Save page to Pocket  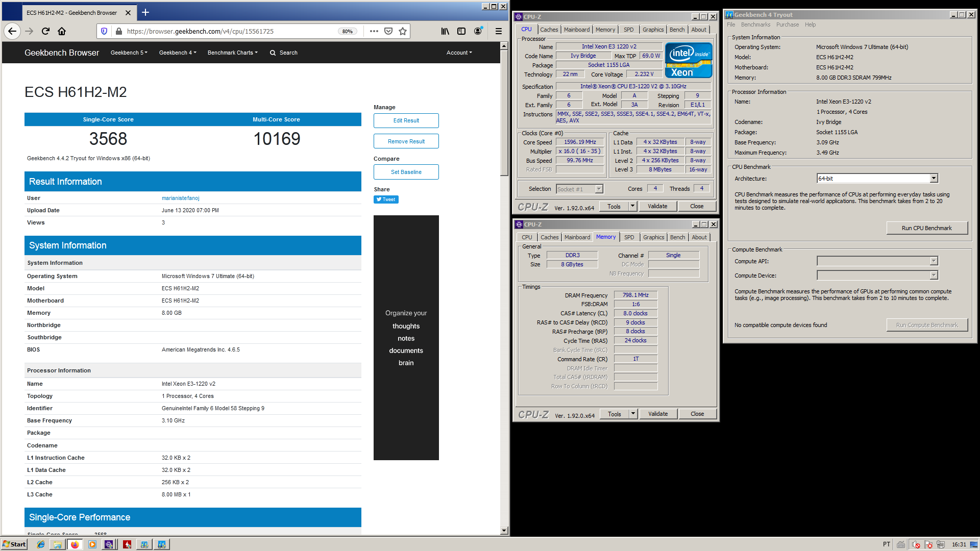388,31
